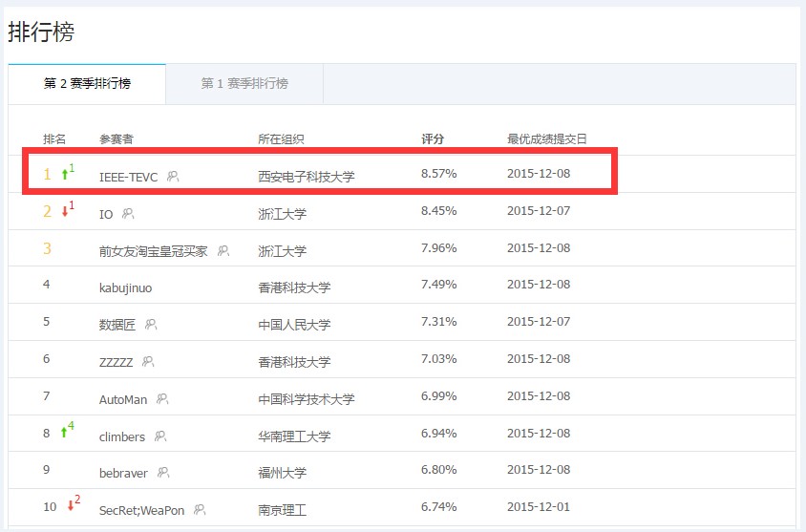Click the 排名 column header

click(x=54, y=138)
